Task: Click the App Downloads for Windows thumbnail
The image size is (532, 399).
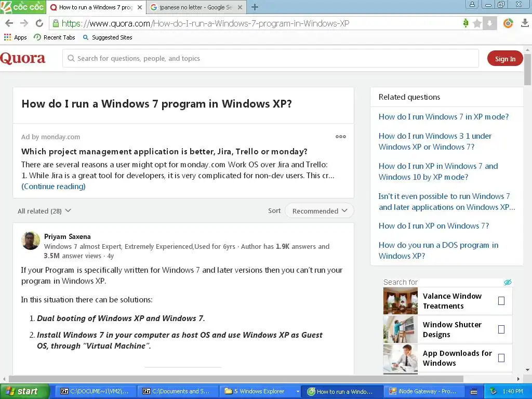Action: click(401, 358)
